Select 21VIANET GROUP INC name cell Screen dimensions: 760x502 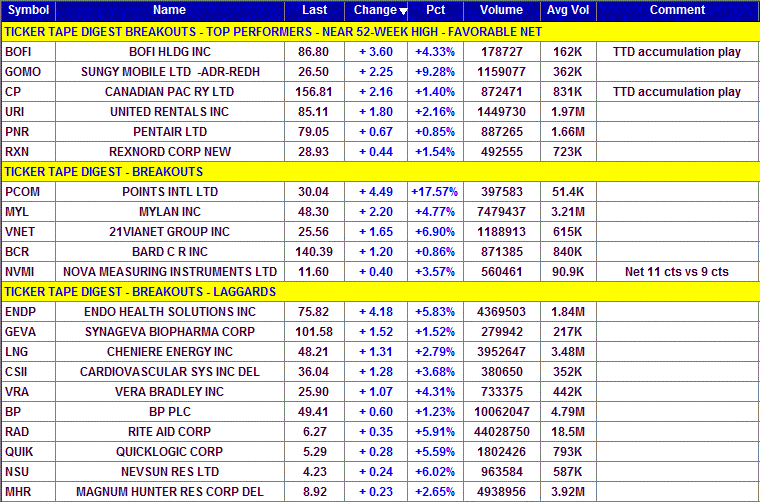tap(170, 232)
